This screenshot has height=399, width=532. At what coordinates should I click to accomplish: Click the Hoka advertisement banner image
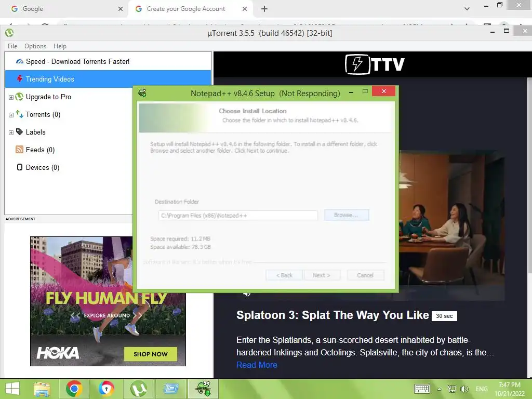(108, 301)
